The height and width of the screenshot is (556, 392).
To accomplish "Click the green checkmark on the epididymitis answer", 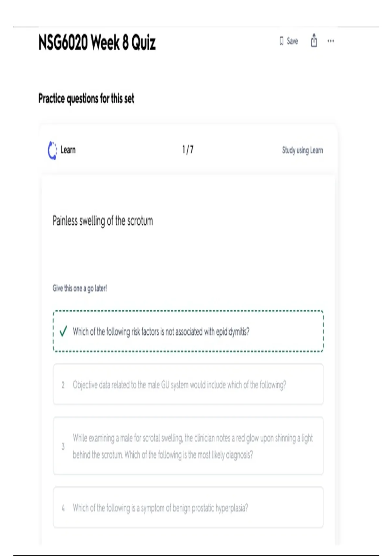I will [x=63, y=331].
